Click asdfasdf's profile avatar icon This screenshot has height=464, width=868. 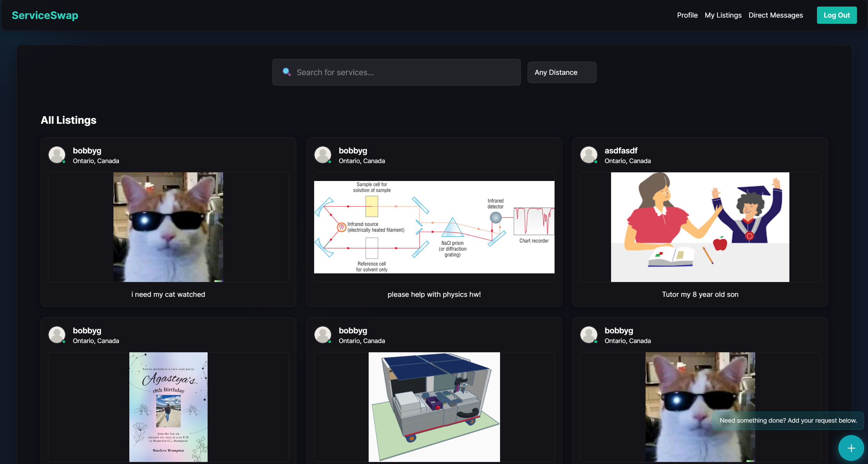589,155
